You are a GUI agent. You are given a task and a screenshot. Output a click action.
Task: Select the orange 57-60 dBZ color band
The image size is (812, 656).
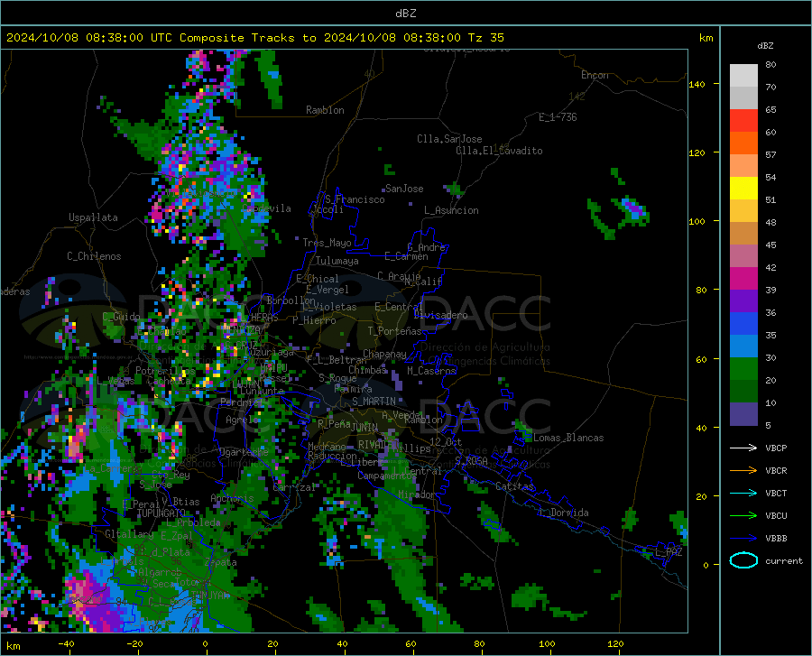pyautogui.click(x=743, y=143)
